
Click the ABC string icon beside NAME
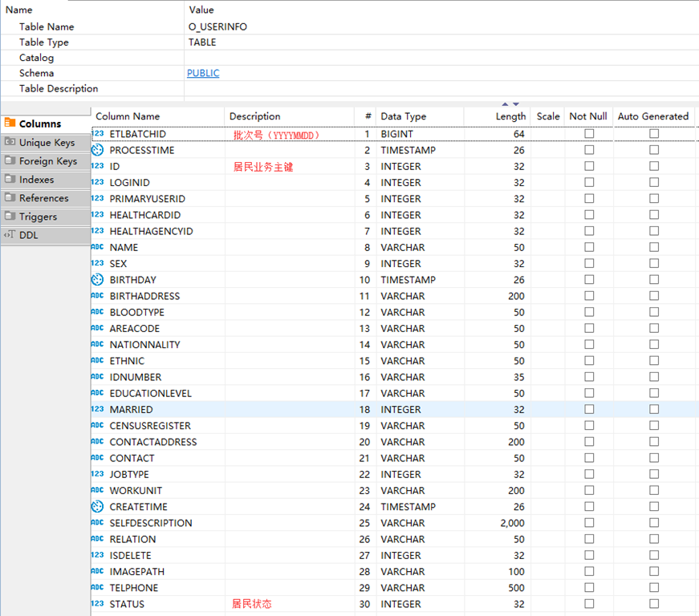tap(97, 247)
